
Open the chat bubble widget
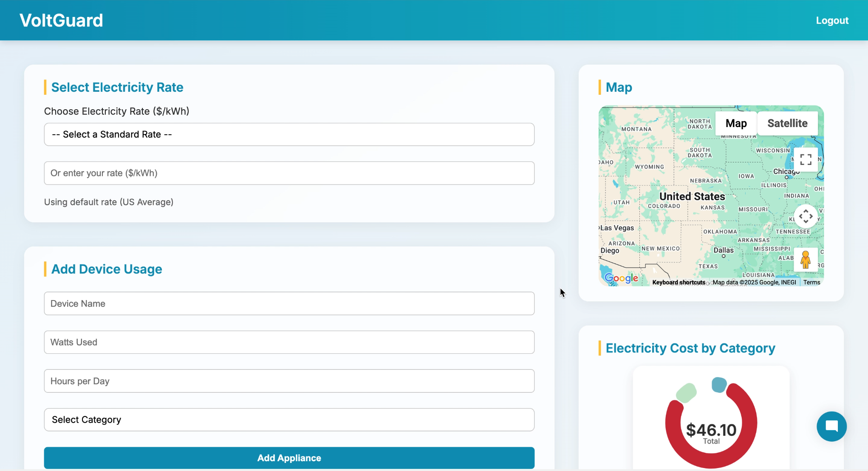831,426
